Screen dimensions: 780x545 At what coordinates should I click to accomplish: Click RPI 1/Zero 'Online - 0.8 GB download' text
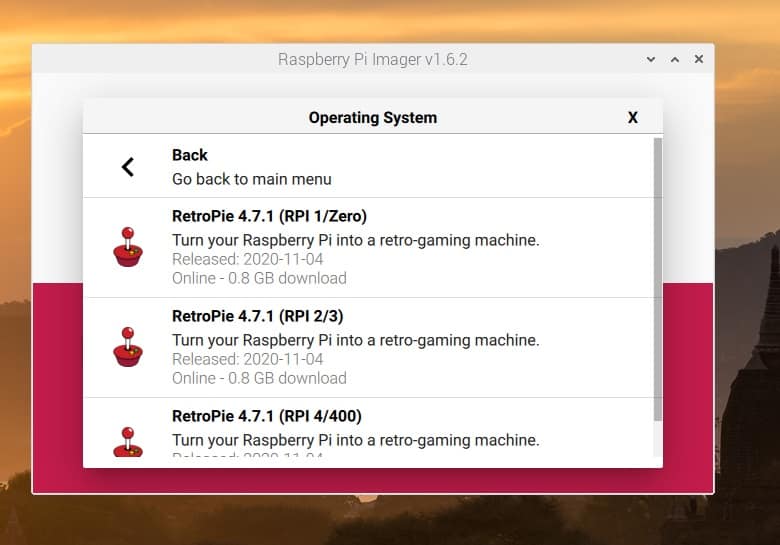click(x=259, y=278)
